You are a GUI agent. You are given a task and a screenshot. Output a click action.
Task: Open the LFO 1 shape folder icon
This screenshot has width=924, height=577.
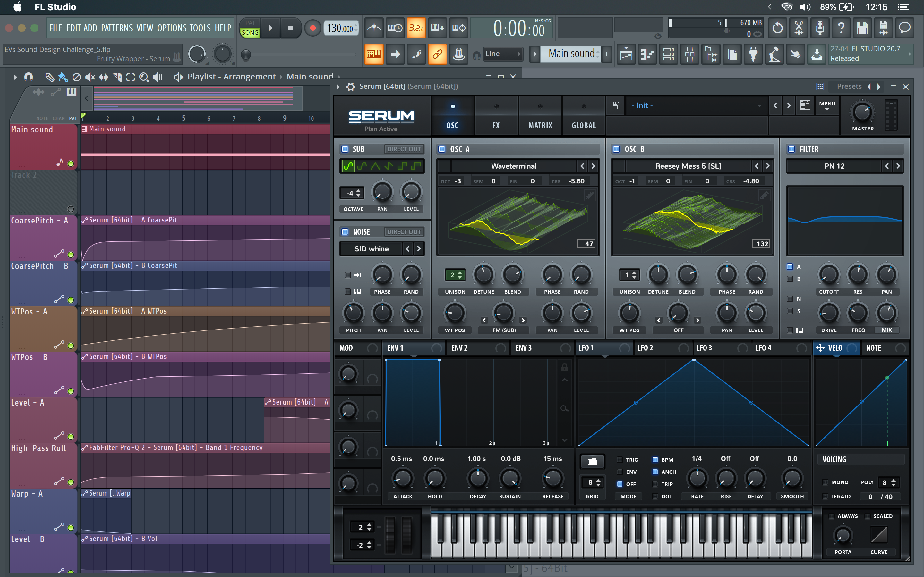592,461
